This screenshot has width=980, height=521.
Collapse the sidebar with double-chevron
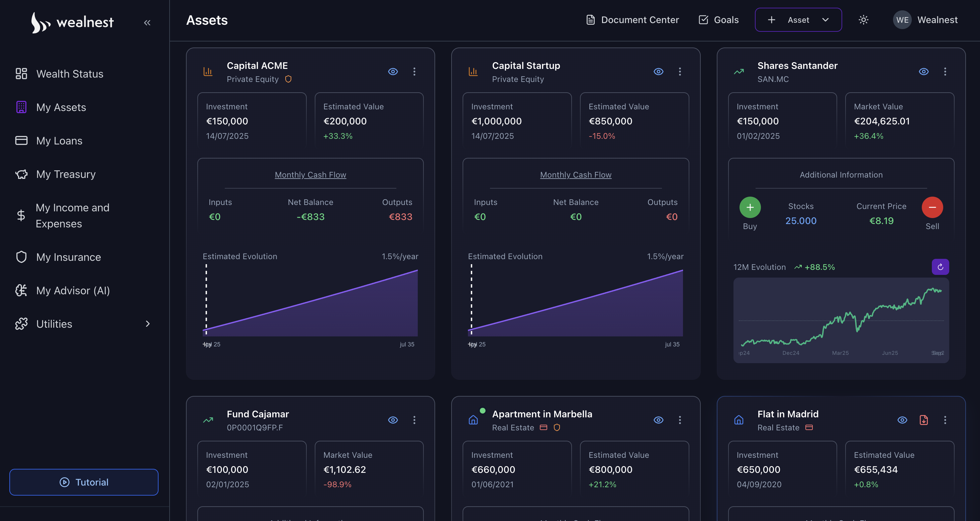click(x=147, y=22)
